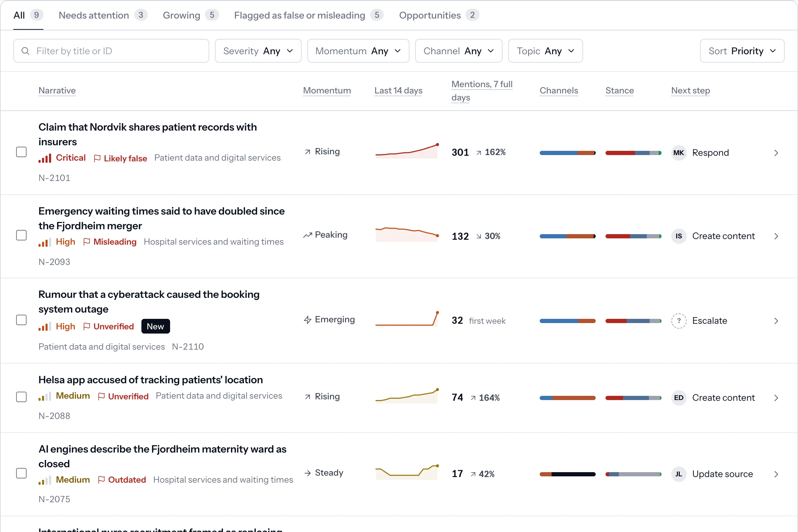Open the Topic filter dropdown
This screenshot has width=798, height=532.
click(x=545, y=51)
